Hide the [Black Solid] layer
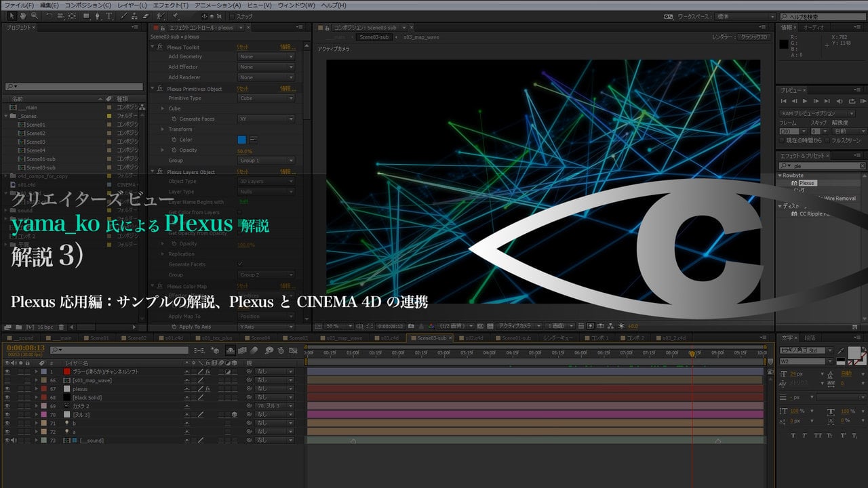This screenshot has width=868, height=488. (7, 397)
